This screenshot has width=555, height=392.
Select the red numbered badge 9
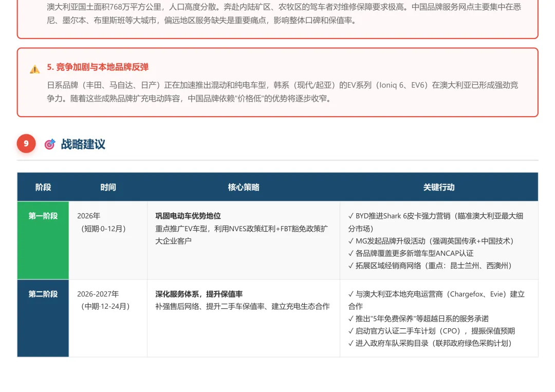tap(26, 144)
